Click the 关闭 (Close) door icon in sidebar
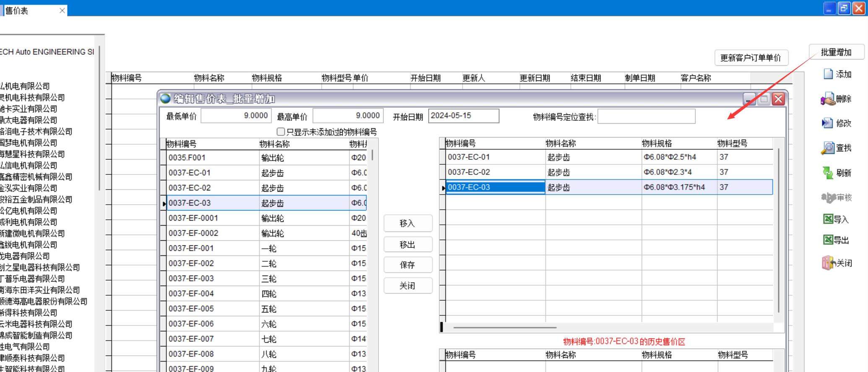 click(x=828, y=263)
